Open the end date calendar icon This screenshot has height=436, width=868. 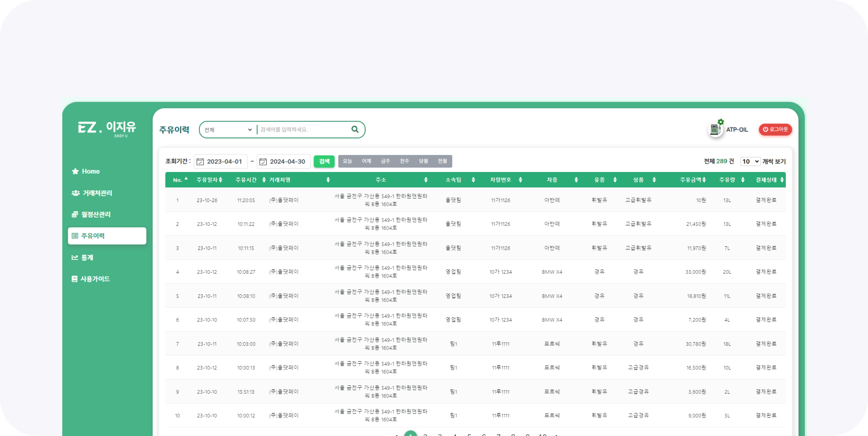click(x=263, y=162)
